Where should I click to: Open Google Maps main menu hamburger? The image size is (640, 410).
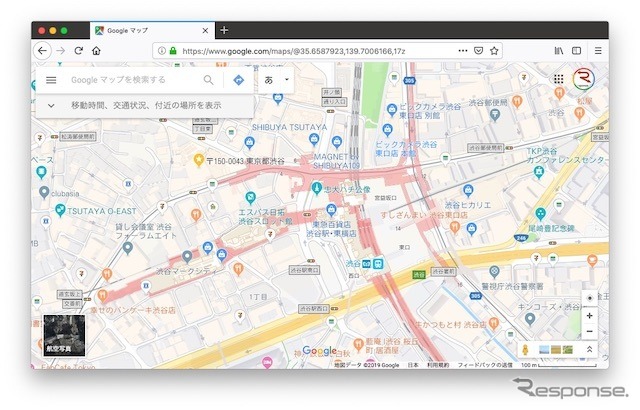pos(51,80)
